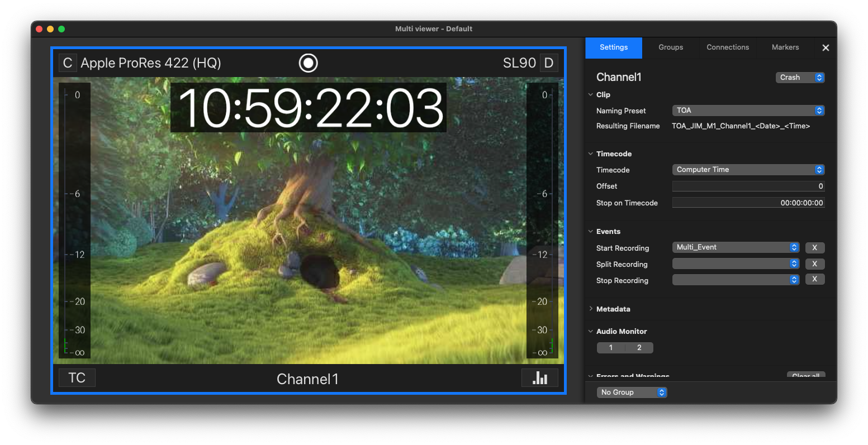Click the Channel1 name below the video
Viewport: 868px width, 445px height.
pos(308,379)
